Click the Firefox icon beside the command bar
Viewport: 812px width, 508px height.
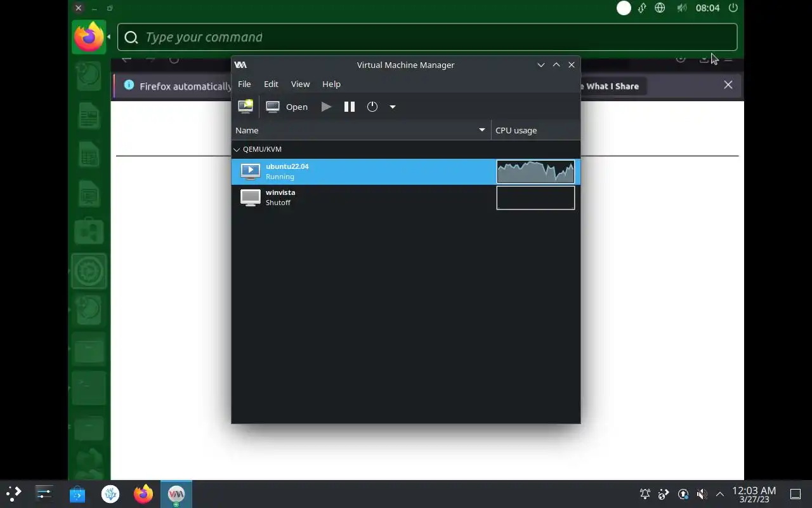(89, 37)
